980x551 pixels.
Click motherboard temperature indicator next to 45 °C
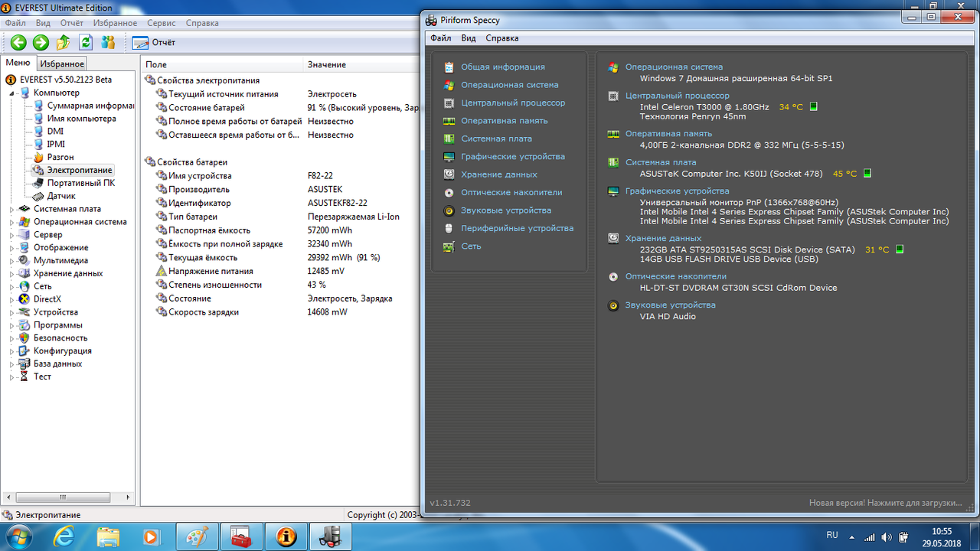click(867, 174)
